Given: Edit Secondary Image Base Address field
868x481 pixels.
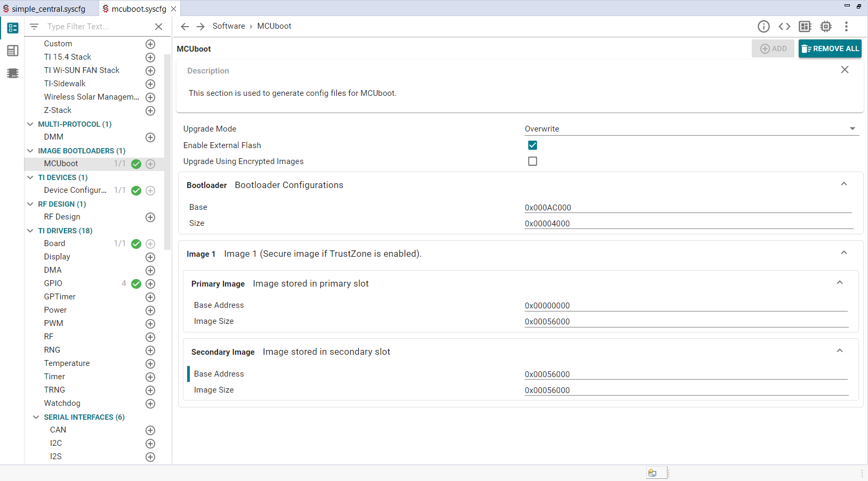Looking at the screenshot, I should coord(686,374).
